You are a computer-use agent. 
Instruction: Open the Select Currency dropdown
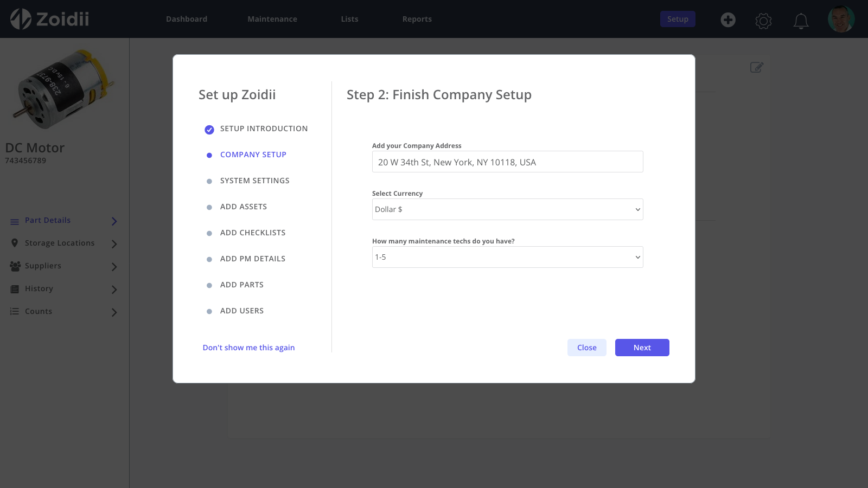[508, 209]
